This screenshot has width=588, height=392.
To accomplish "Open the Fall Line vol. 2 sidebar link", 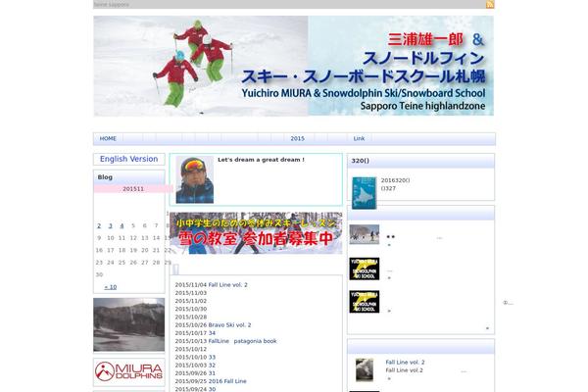I will [405, 362].
